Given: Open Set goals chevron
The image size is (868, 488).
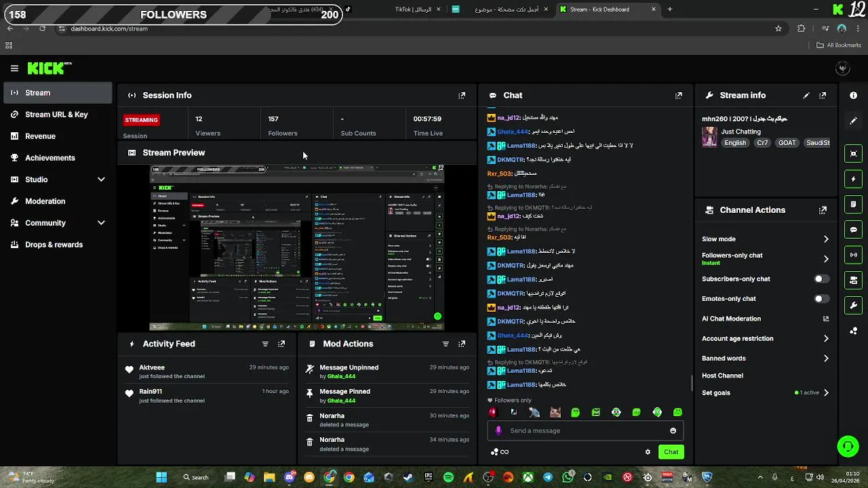Looking at the screenshot, I should (826, 393).
